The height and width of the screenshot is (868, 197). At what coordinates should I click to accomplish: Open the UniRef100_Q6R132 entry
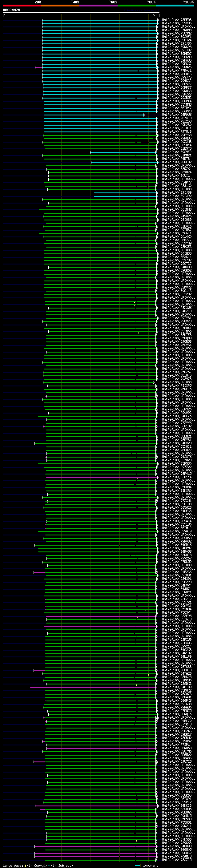(x=176, y=426)
